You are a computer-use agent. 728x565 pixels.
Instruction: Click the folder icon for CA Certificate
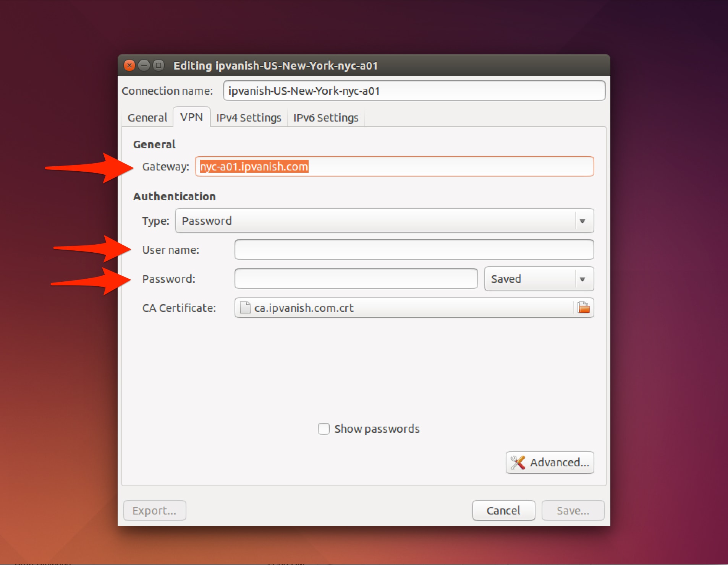[583, 308]
